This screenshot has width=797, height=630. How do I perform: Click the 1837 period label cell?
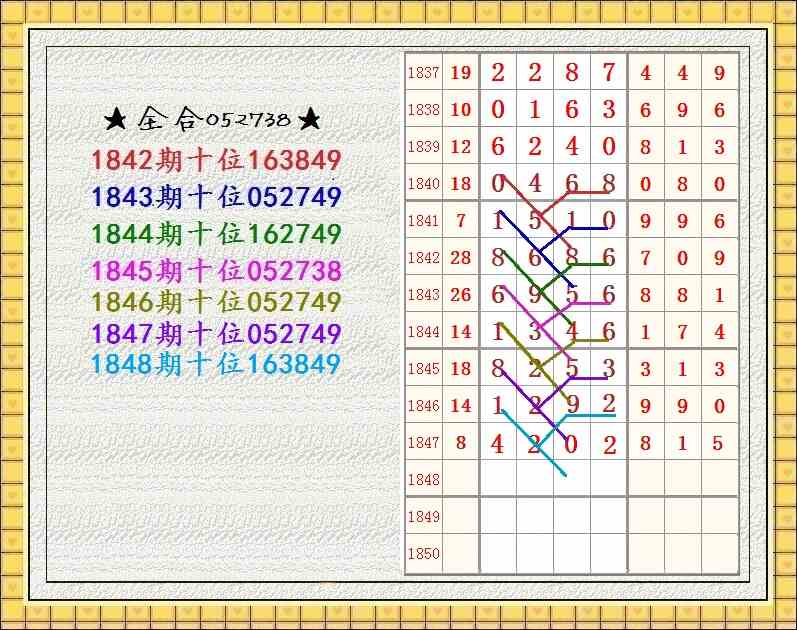(x=423, y=73)
